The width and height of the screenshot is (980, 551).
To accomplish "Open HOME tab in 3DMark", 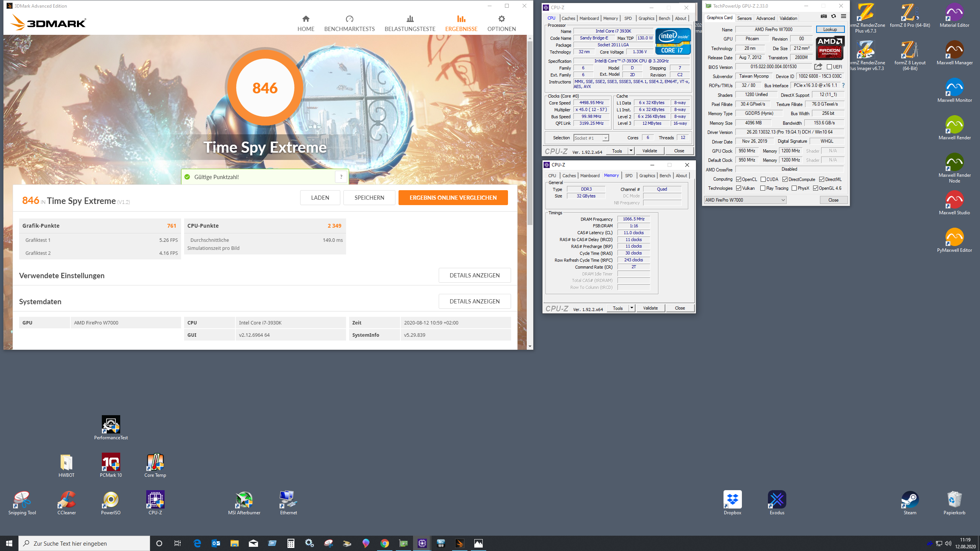I will [x=306, y=24].
